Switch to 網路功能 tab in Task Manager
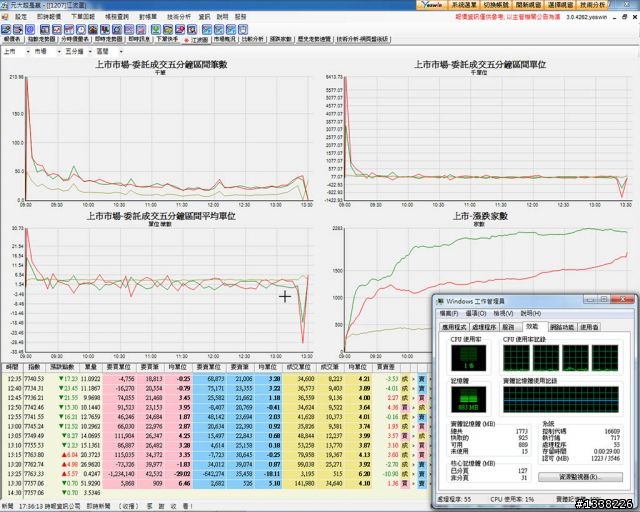This screenshot has width=640, height=512. point(562,327)
